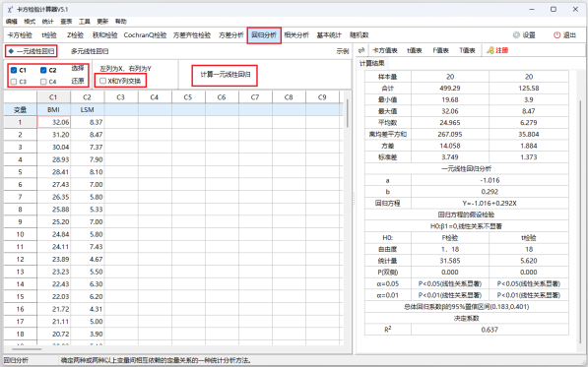The image size is (588, 367).
Task: Click the red 退出 power icon
Action: point(556,35)
